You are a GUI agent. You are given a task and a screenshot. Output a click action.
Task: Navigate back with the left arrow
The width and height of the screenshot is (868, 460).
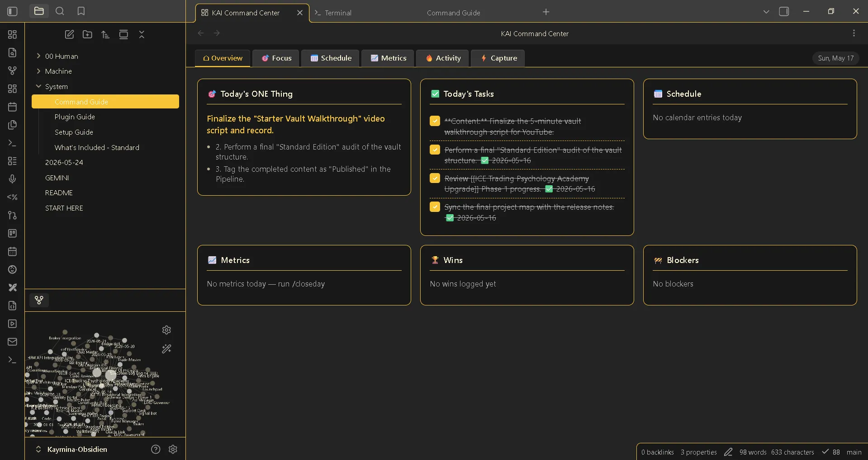201,33
